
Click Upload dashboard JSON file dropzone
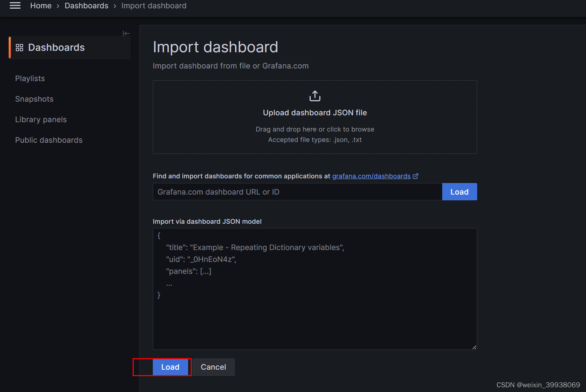coord(315,117)
